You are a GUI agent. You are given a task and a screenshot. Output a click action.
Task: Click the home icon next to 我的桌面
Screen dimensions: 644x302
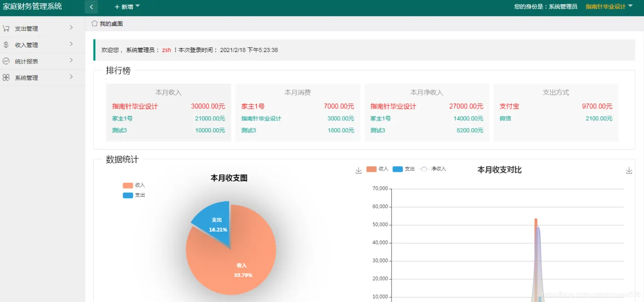point(94,23)
